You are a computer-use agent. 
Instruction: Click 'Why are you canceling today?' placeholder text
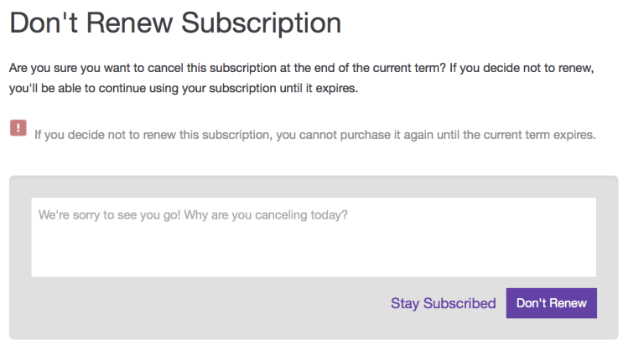click(266, 215)
